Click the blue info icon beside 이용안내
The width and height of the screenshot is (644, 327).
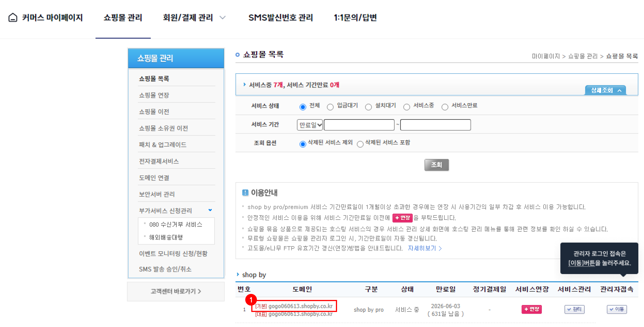click(245, 193)
